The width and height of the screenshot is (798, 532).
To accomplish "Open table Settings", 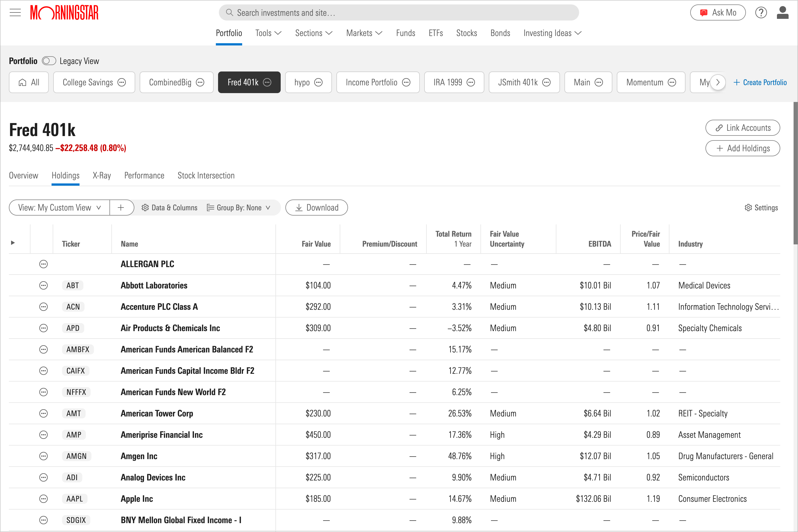I will point(761,208).
